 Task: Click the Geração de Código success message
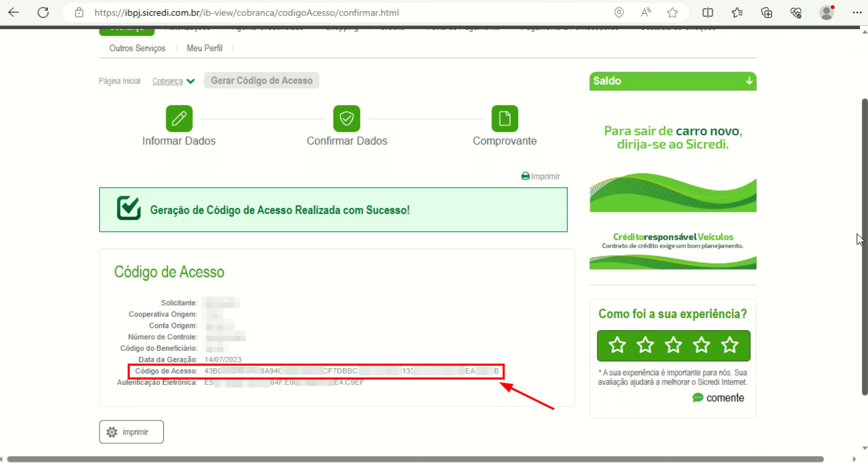click(x=280, y=210)
